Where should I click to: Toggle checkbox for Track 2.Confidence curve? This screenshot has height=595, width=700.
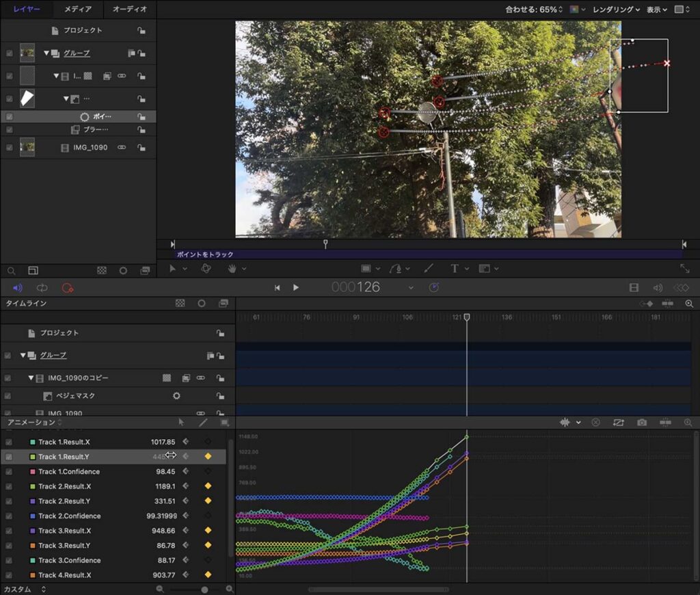(x=9, y=516)
